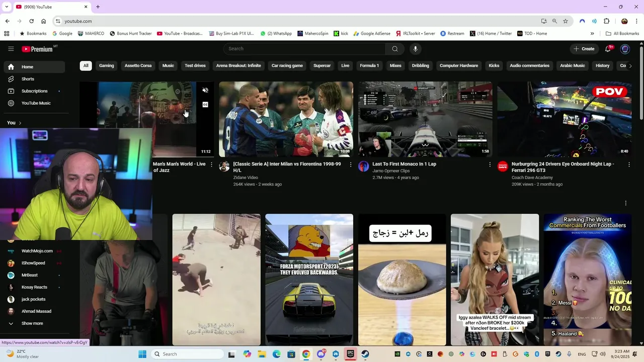Image resolution: width=644 pixels, height=362 pixels.
Task: Select the Test drives chip
Action: [x=195, y=66]
